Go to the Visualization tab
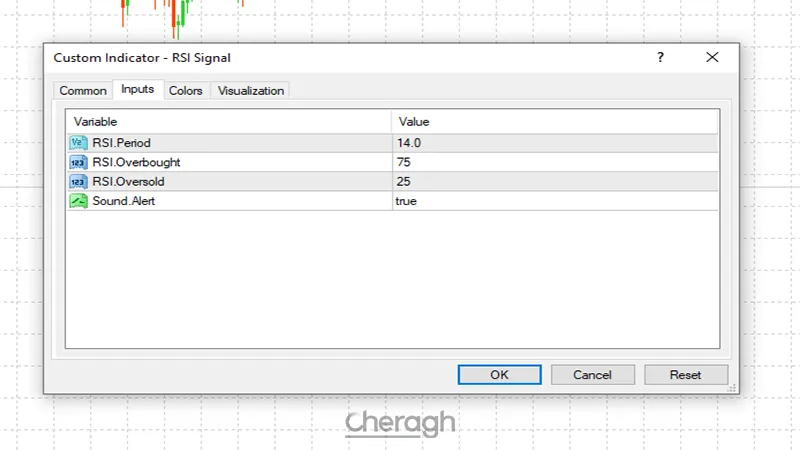This screenshot has width=800, height=450. 251,91
